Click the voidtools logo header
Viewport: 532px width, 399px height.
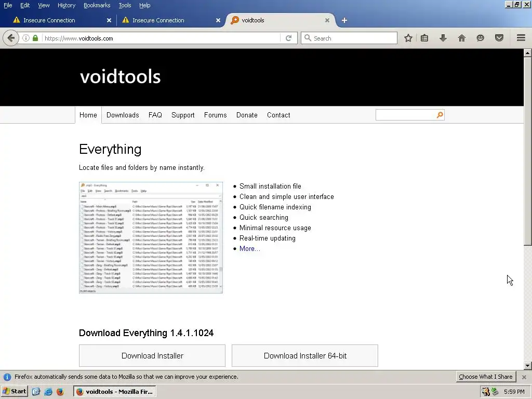point(120,76)
